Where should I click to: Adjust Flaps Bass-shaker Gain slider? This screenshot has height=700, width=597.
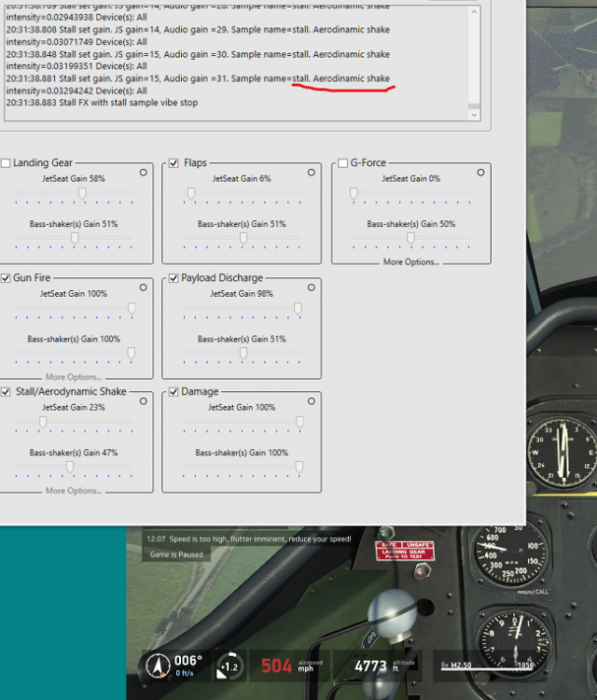243,238
